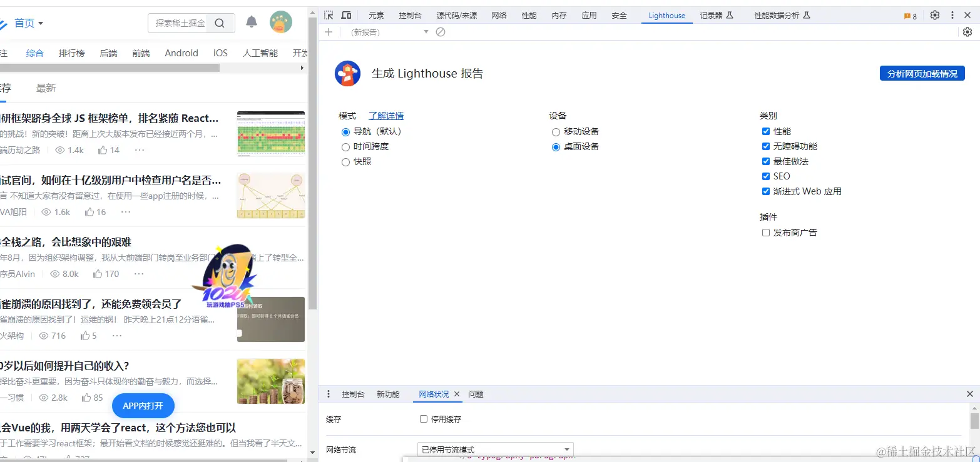980x462 pixels.
Task: Select the navigation (default) mode radio
Action: tap(345, 132)
